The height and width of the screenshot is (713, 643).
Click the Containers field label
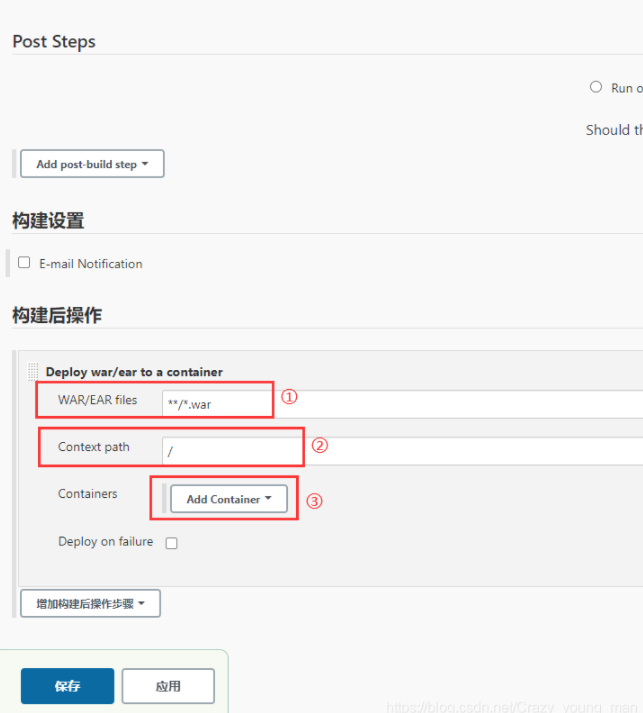pyautogui.click(x=87, y=494)
